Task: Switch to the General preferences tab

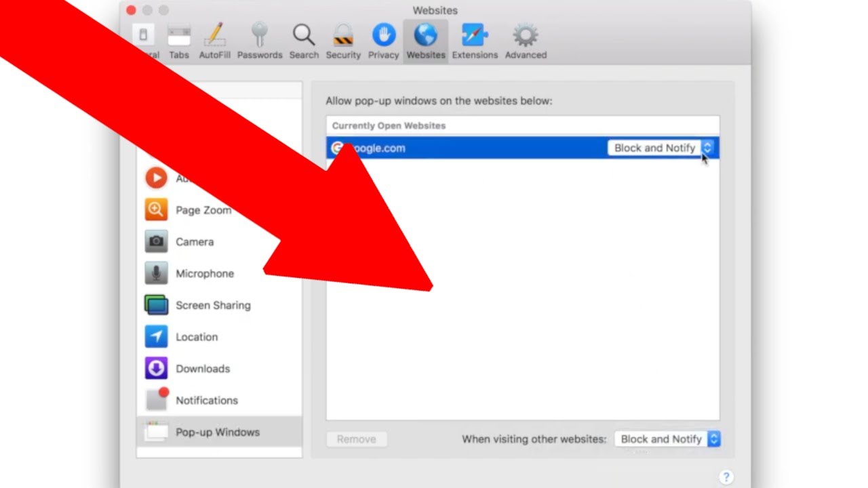Action: click(x=144, y=39)
